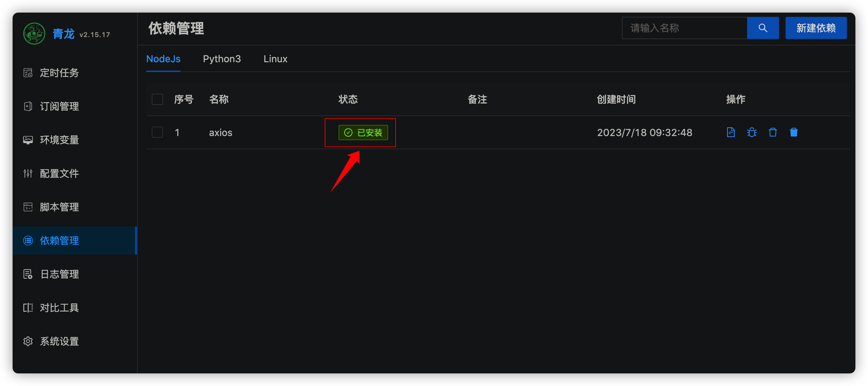Switch to the Linux tab

click(x=275, y=59)
